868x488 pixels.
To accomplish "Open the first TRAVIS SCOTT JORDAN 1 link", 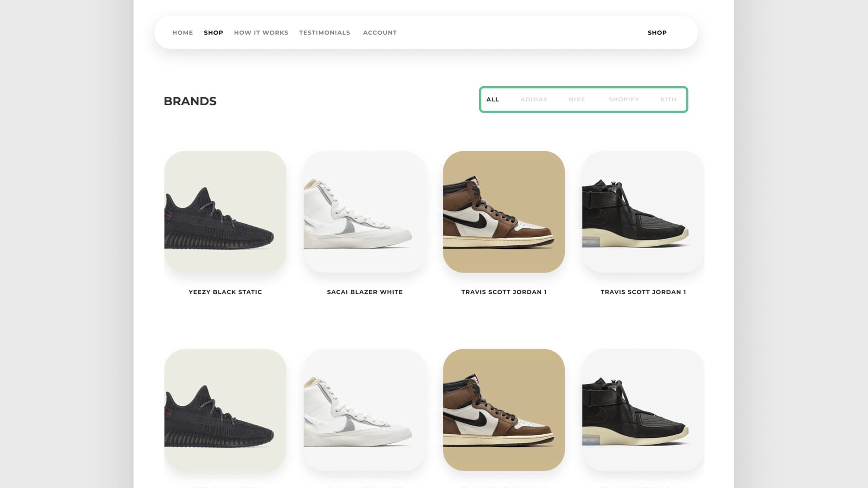I will (x=504, y=292).
